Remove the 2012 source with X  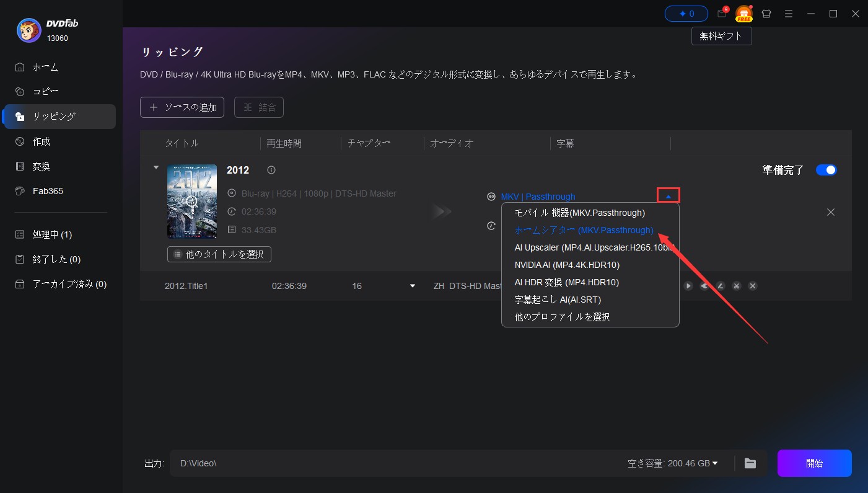point(831,212)
